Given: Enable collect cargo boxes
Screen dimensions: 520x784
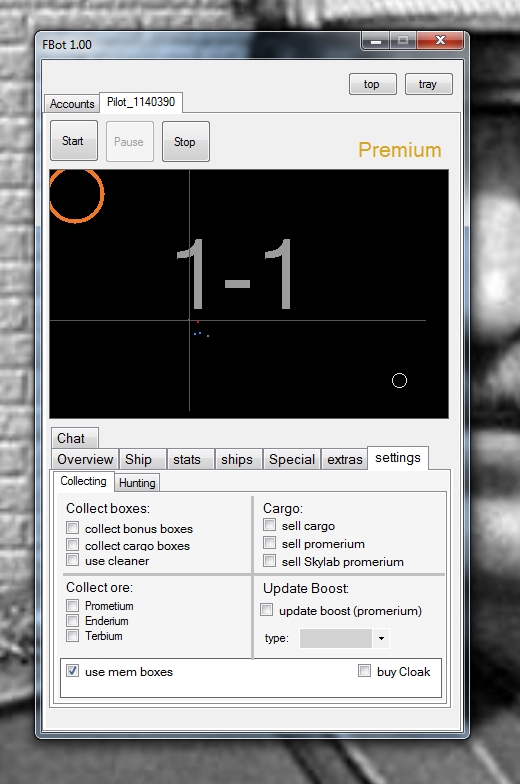Looking at the screenshot, I should click(72, 544).
